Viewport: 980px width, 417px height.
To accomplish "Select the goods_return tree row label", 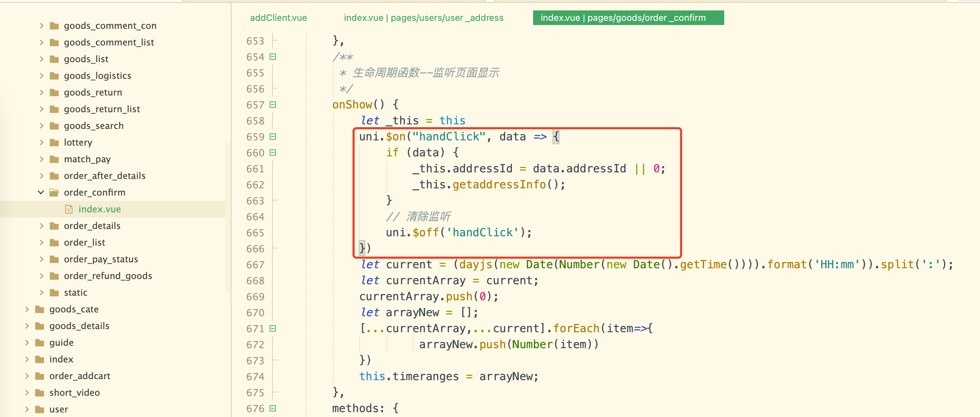I will pos(93,92).
